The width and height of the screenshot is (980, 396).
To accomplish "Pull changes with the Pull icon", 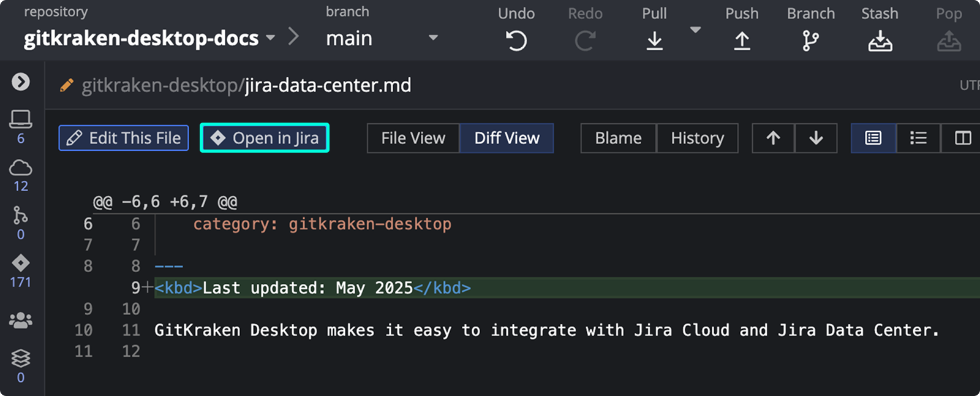I will pyautogui.click(x=654, y=41).
